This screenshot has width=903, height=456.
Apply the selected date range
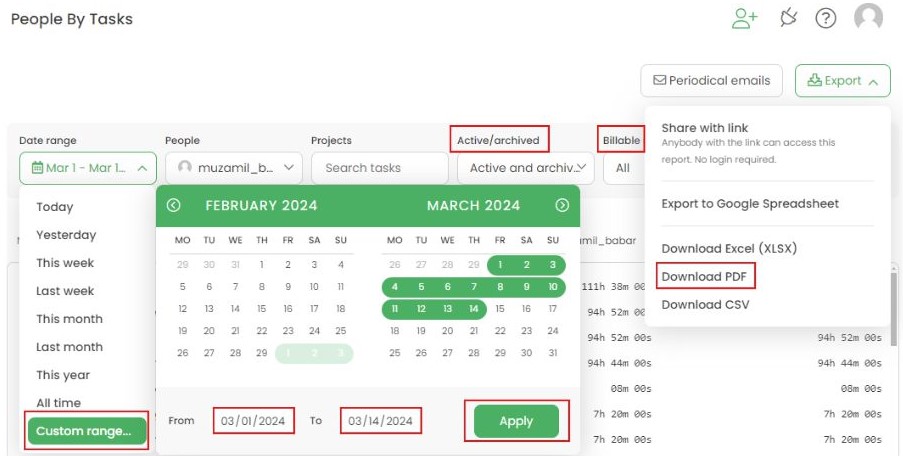(516, 421)
